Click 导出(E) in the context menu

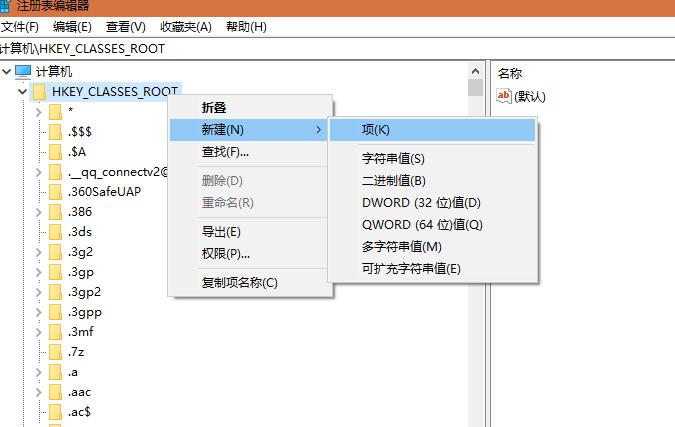[221, 232]
